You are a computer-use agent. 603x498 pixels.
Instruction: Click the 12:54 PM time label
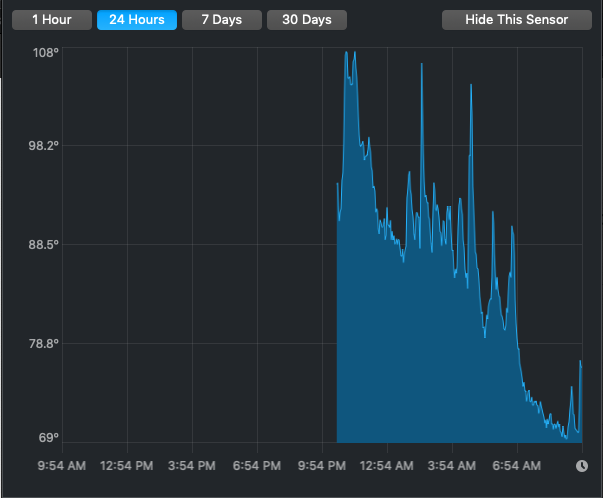(127, 466)
